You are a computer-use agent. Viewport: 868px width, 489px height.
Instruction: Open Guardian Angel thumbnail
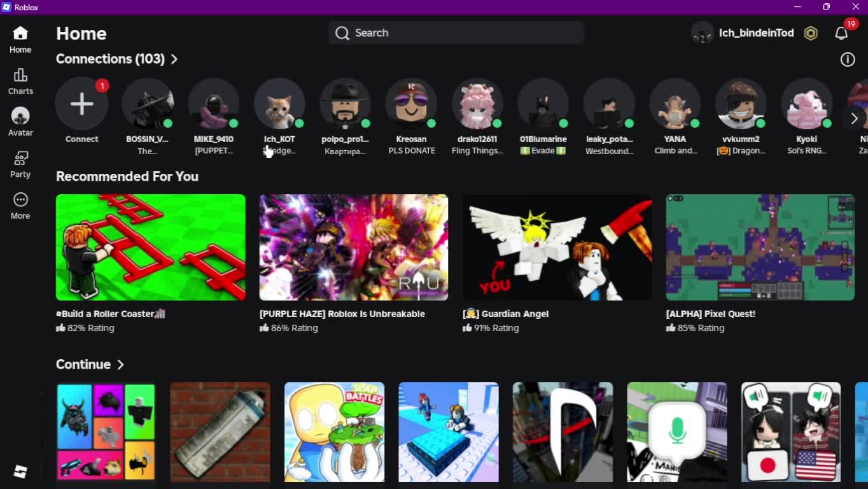[557, 247]
